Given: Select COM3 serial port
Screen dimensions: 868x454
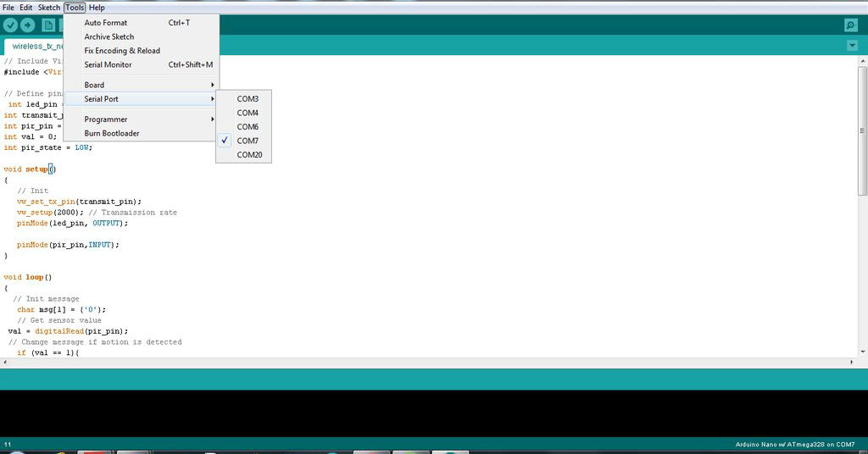Looking at the screenshot, I should tap(243, 98).
